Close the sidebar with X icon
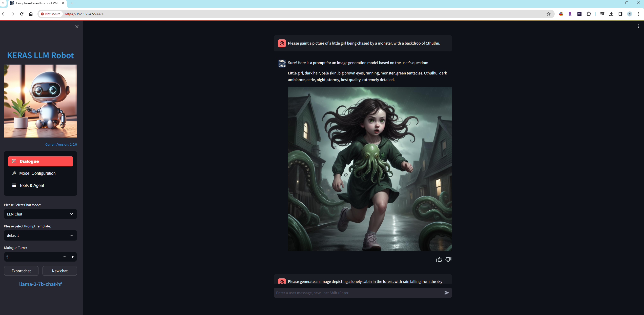This screenshot has width=644, height=315. click(x=77, y=27)
